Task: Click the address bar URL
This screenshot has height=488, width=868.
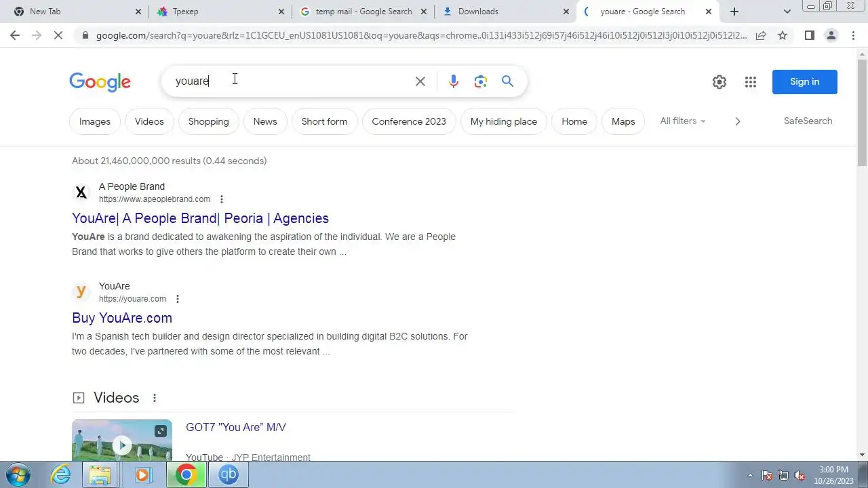Action: [421, 35]
